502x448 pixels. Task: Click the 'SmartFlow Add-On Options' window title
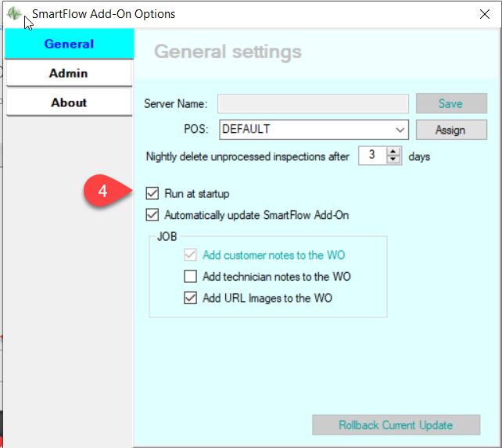[103, 14]
